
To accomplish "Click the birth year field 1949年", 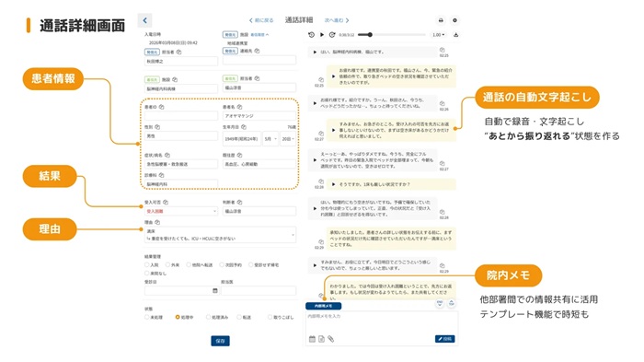I will coord(242,139).
